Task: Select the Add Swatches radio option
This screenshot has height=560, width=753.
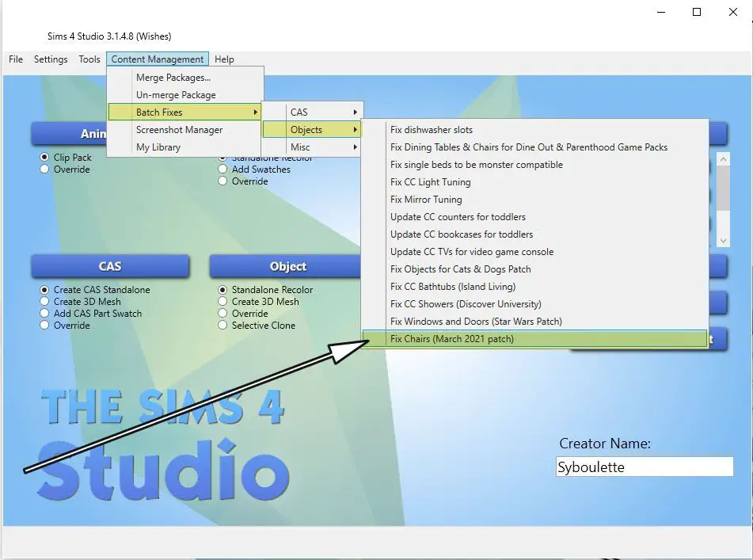Action: [x=222, y=169]
